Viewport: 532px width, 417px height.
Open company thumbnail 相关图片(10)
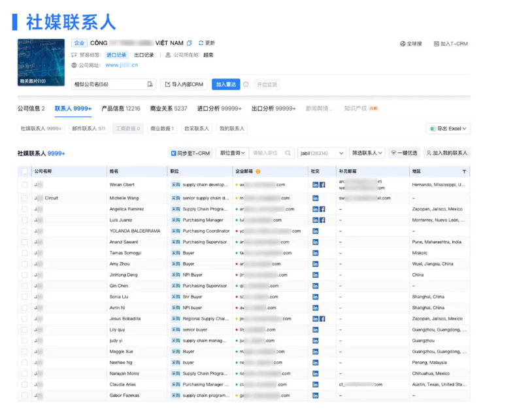[41, 63]
